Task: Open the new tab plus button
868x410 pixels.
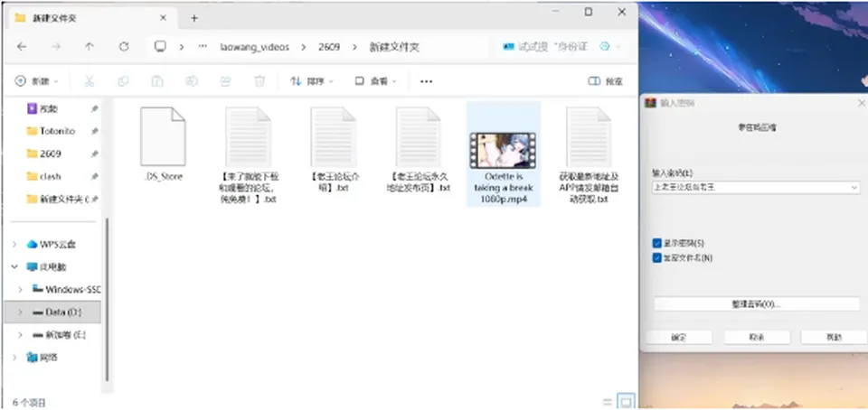Action: [193, 18]
